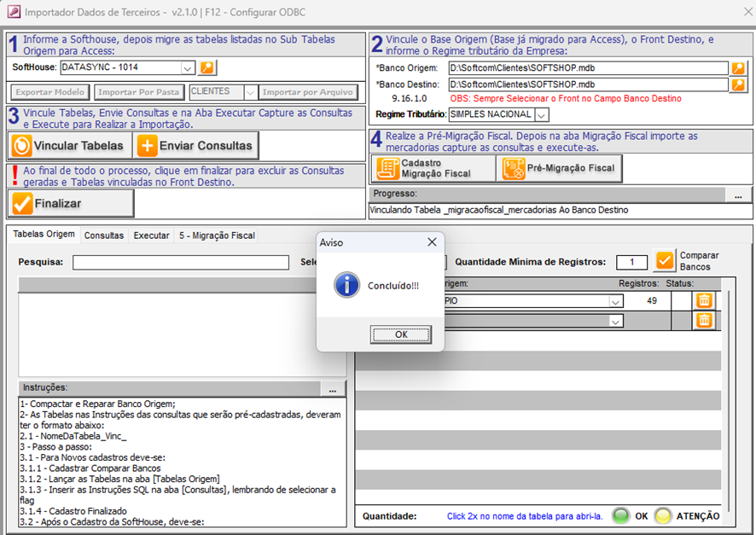Image resolution: width=756 pixels, height=535 pixels.
Task: Click the Vincular Tabelas button
Action: (70, 146)
